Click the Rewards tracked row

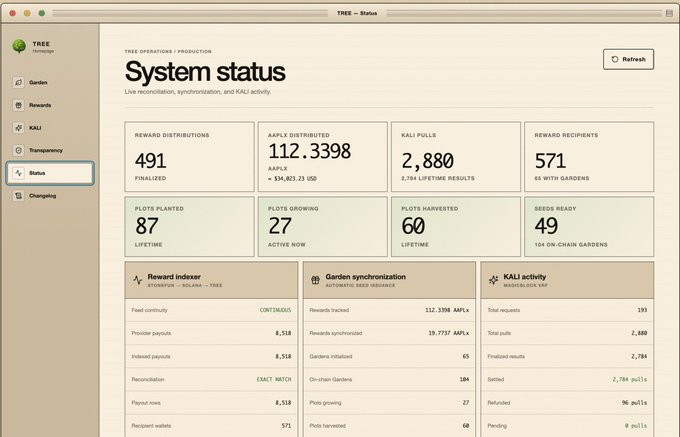[x=389, y=310]
